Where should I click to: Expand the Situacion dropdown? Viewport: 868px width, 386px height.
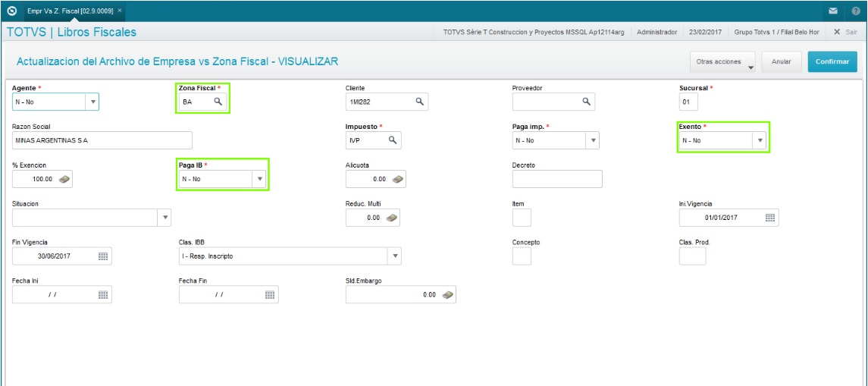click(x=165, y=218)
